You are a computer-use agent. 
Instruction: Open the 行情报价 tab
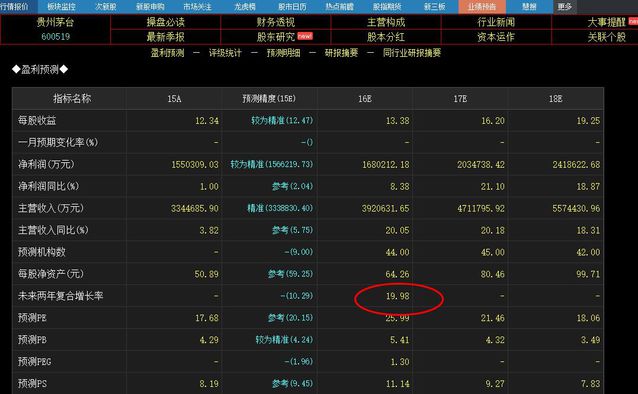click(15, 7)
